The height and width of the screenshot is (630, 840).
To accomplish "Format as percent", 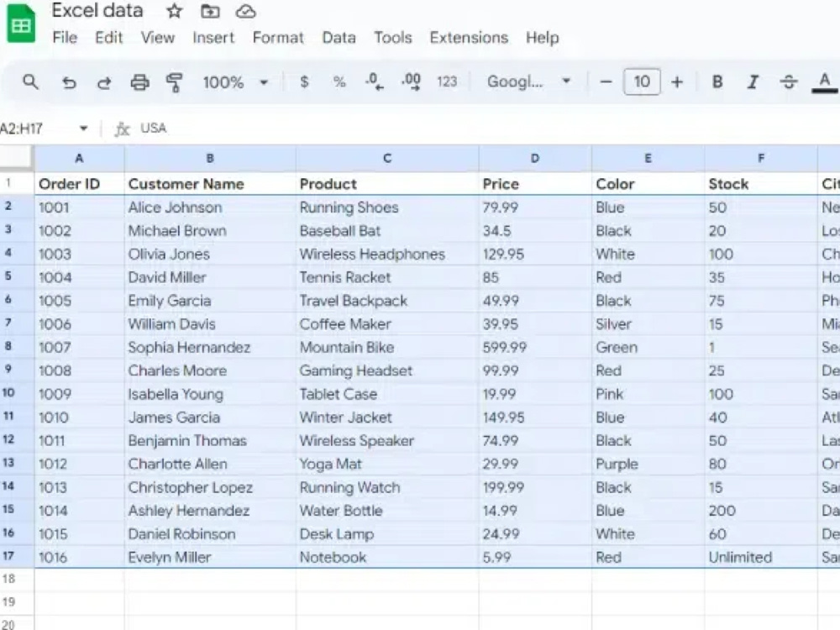I will (x=339, y=82).
